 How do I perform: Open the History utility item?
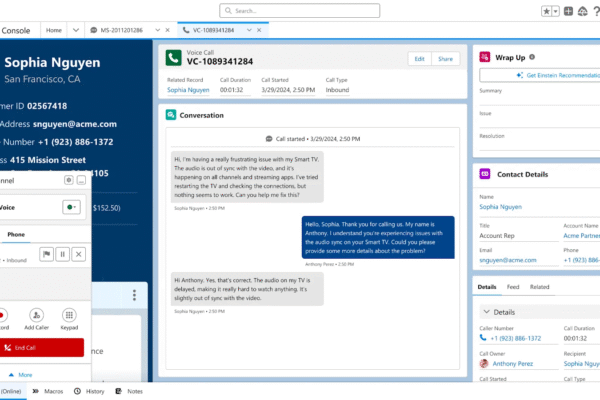coord(89,391)
